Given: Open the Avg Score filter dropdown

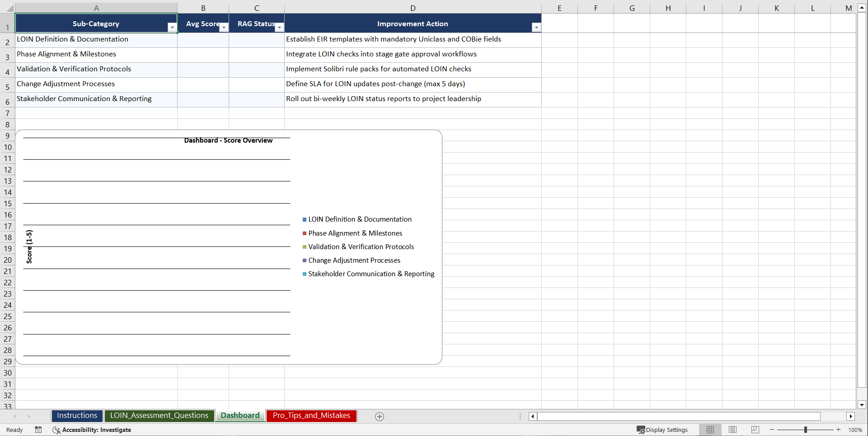Looking at the screenshot, I should click(x=224, y=28).
